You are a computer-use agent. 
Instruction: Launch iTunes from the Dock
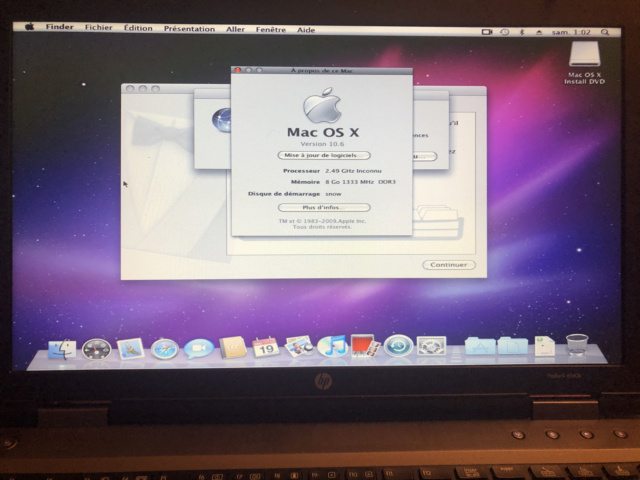coord(332,346)
